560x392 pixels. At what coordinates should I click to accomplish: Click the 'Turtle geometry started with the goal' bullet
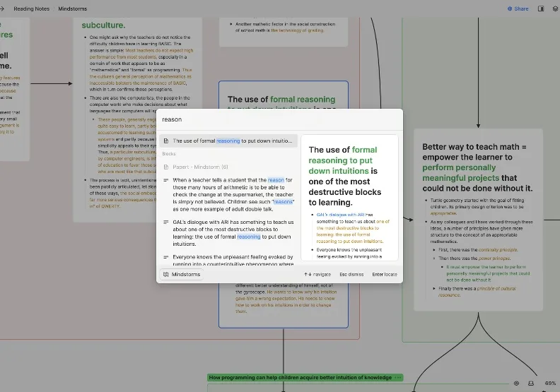point(477,206)
